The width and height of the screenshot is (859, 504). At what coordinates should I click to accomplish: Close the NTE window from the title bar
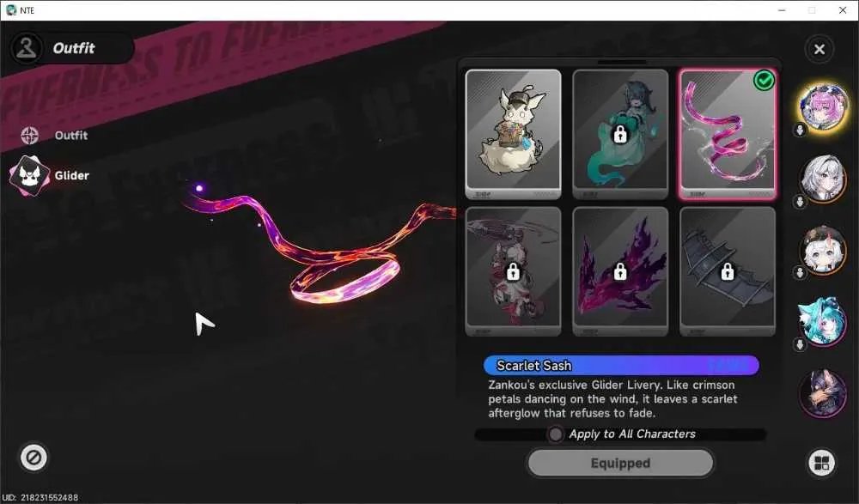(843, 10)
